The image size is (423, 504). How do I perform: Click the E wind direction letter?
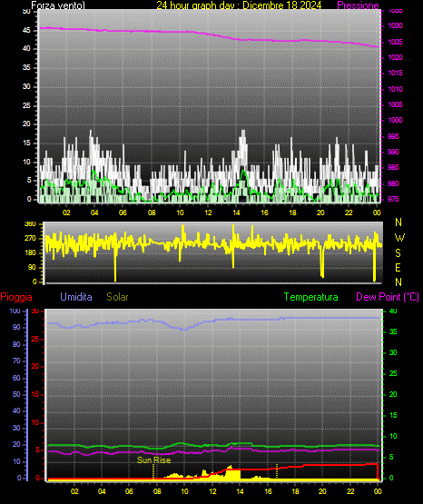point(398,267)
